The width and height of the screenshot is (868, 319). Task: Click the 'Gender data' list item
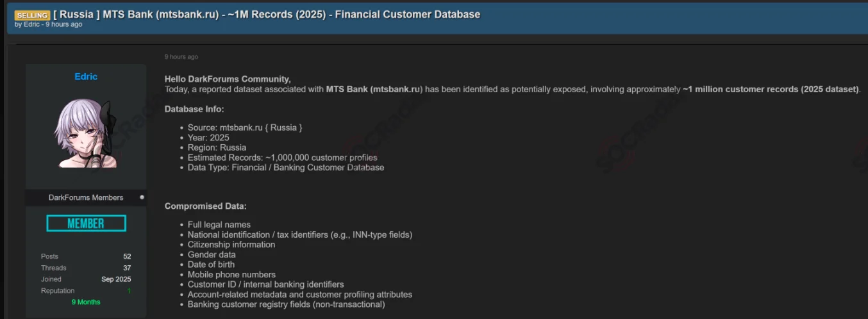[212, 254]
